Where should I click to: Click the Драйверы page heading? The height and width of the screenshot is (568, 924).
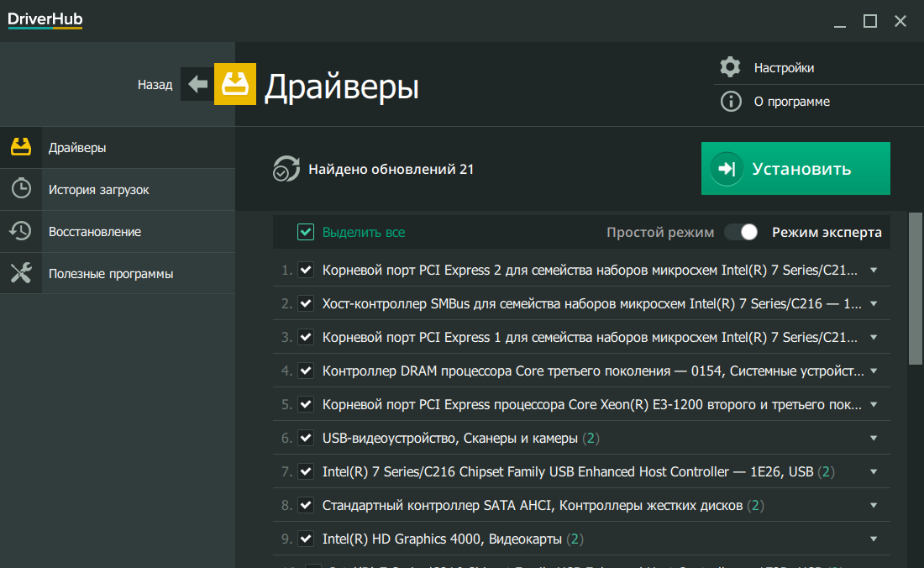click(x=342, y=86)
